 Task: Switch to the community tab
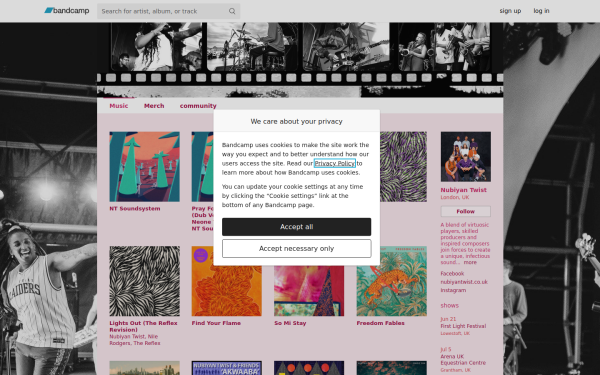198,106
